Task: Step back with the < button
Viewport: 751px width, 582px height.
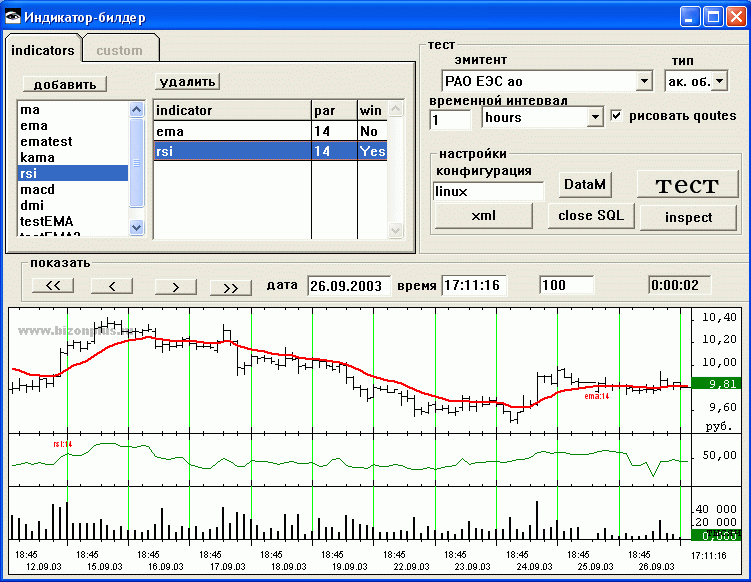Action: (x=112, y=286)
